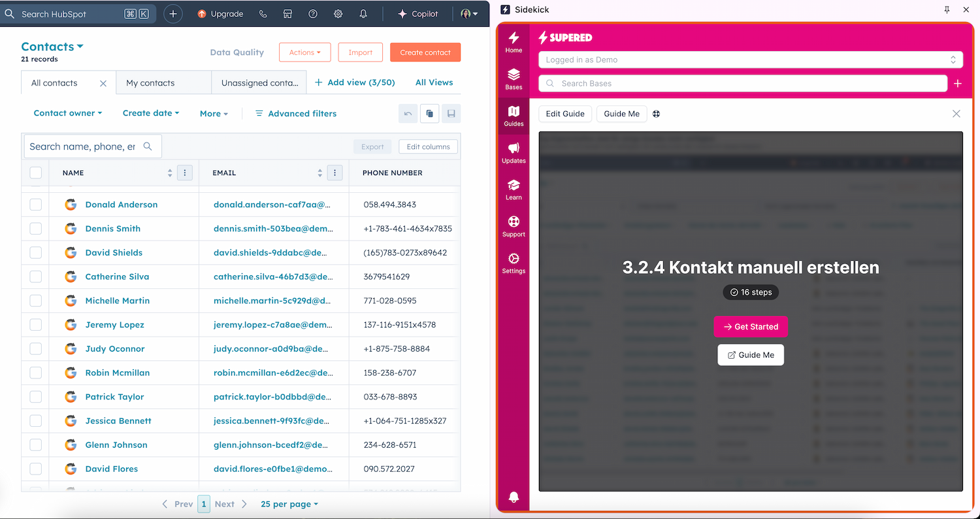Select the All contacts tab

(54, 83)
